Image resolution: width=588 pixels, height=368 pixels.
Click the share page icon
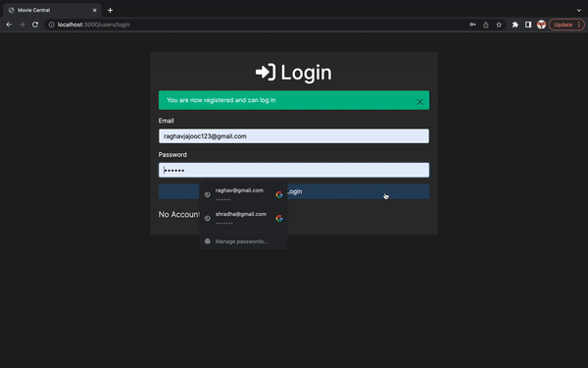point(486,25)
